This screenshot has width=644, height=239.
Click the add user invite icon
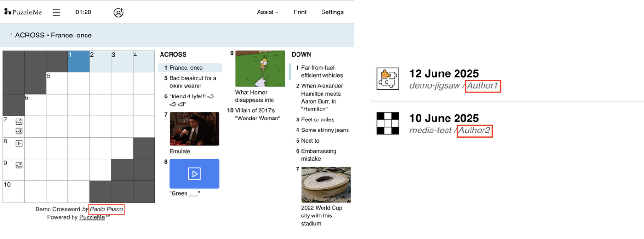118,12
